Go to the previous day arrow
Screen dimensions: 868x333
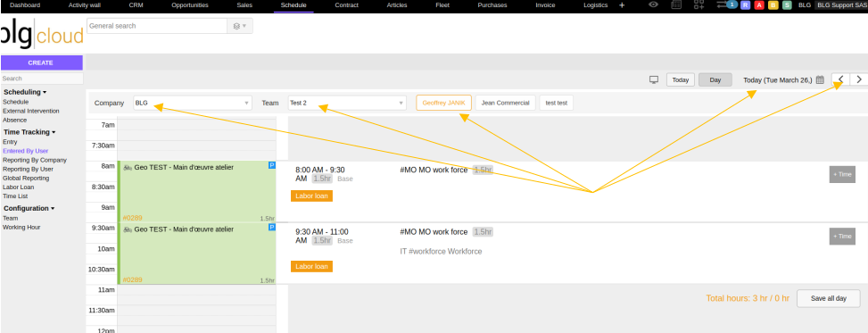point(840,79)
